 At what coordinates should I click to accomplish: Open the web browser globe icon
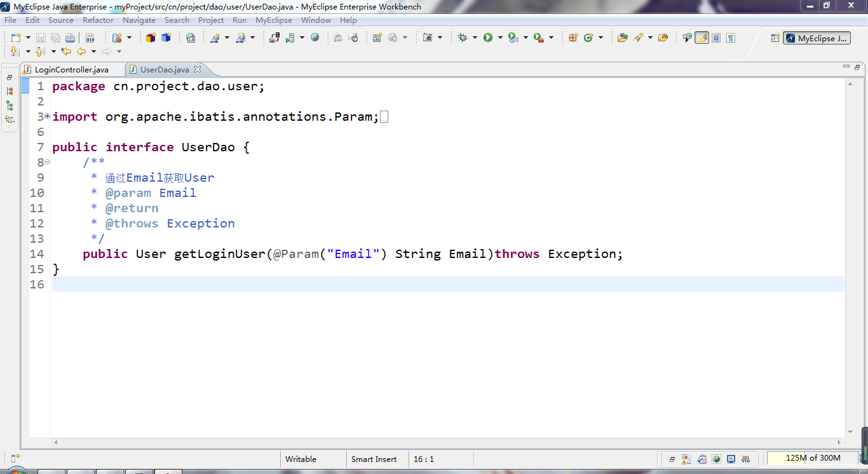point(315,38)
